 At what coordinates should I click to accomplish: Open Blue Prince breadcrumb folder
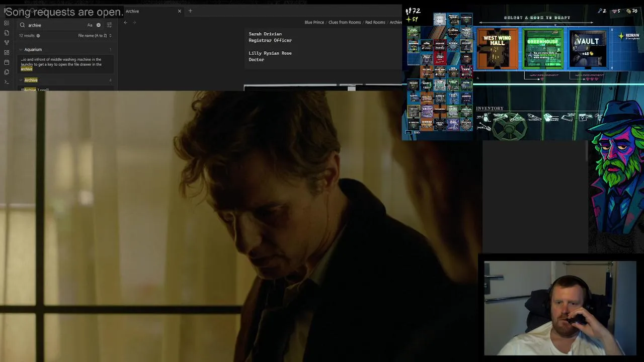click(314, 22)
